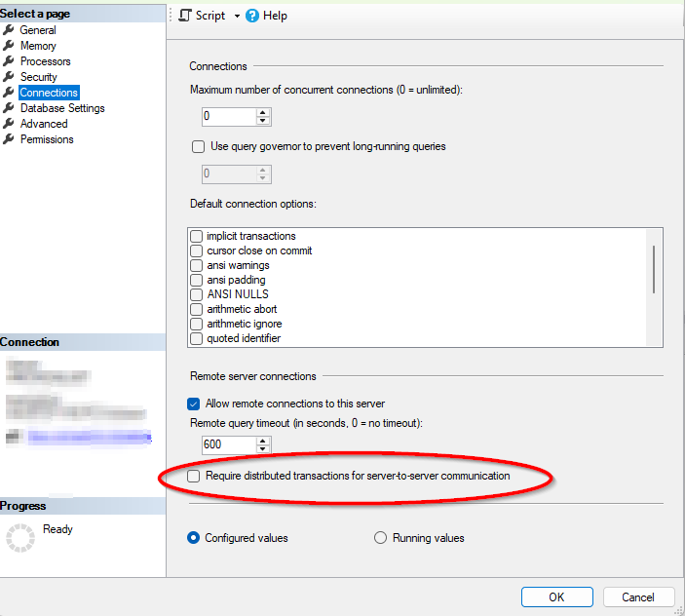The image size is (685, 616).
Task: Click the connection options list scrollbar
Action: click(x=653, y=268)
